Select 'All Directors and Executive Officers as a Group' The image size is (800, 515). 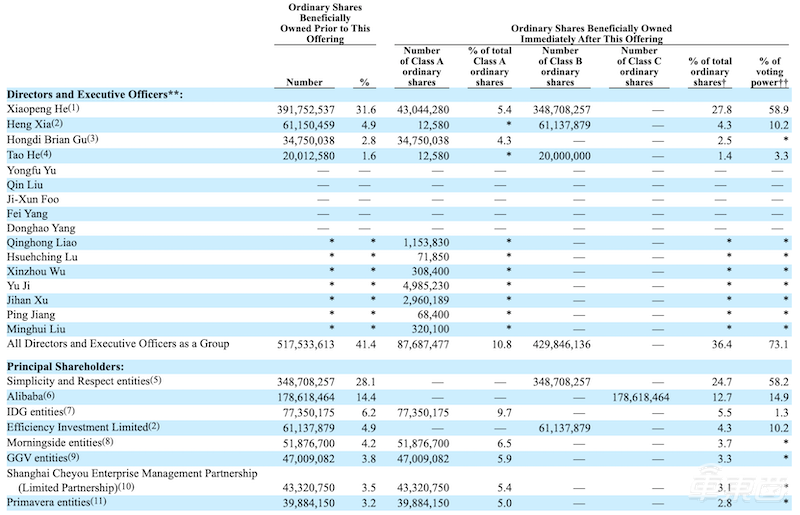tap(118, 344)
